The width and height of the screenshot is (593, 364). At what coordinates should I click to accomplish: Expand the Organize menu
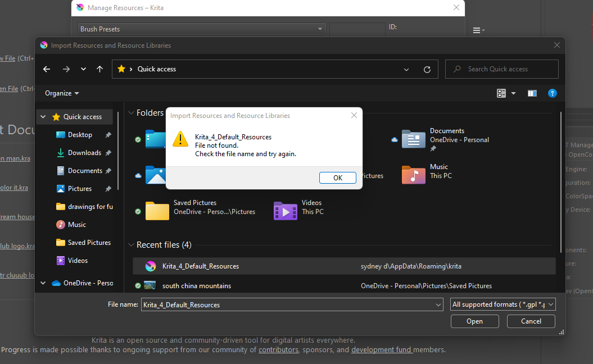click(x=62, y=93)
